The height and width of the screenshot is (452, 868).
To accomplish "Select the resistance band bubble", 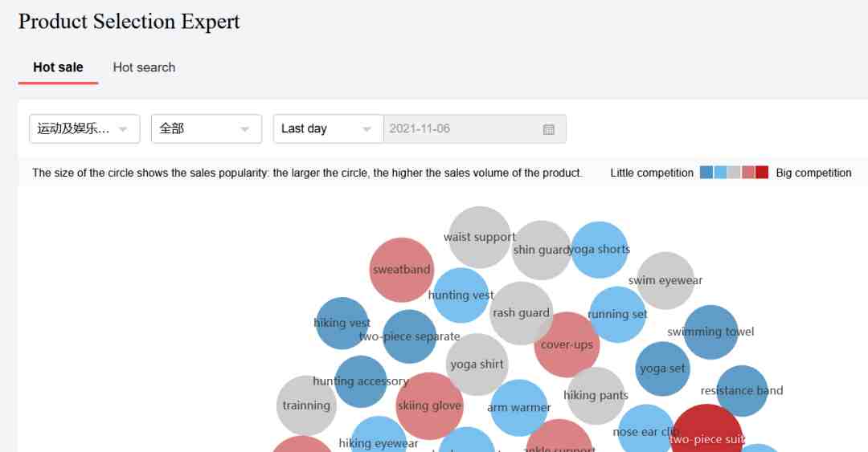I will tap(742, 391).
